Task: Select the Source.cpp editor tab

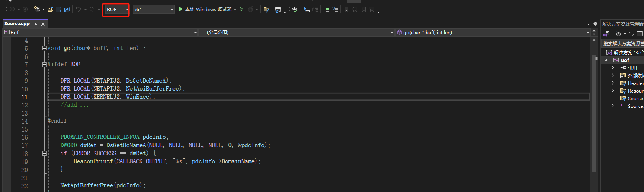Action: pos(17,24)
